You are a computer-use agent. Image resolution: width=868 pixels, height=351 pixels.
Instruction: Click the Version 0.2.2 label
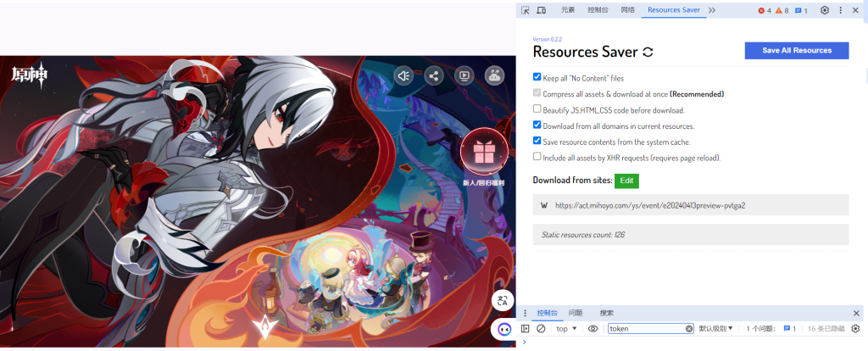[x=548, y=39]
